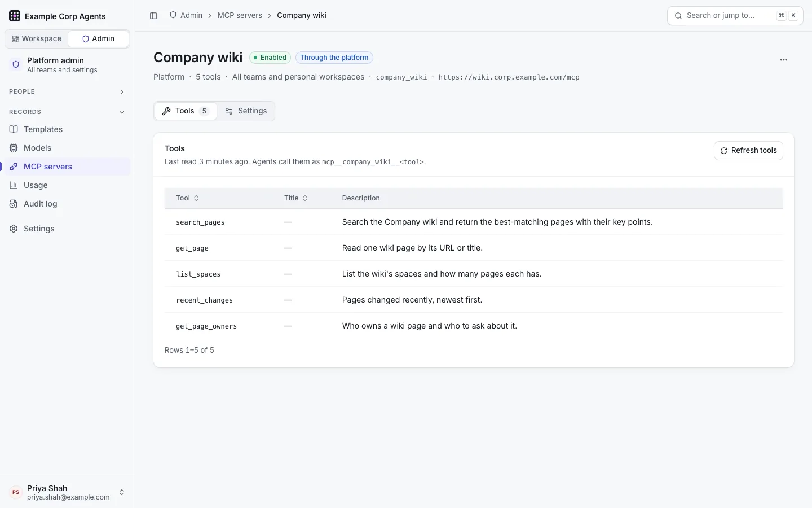Select the Admin view toggle
This screenshot has width=812, height=508.
pos(98,38)
